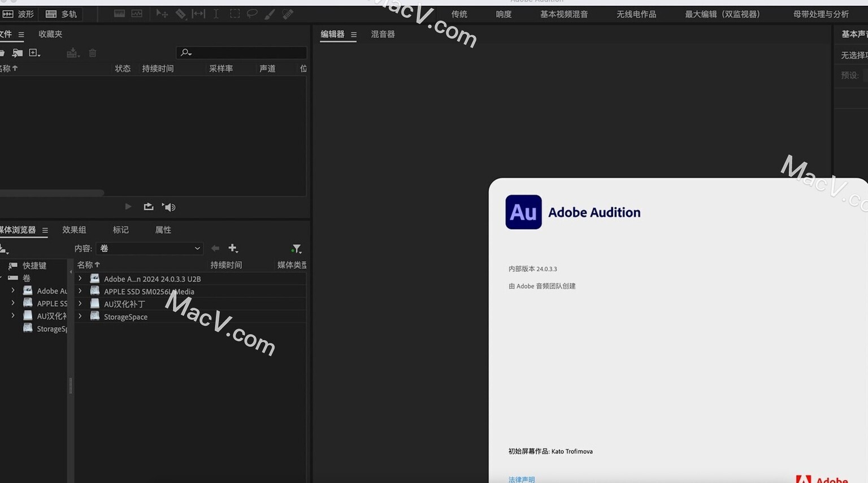
Task: Switch to the 收藏夹 tab
Action: pyautogui.click(x=50, y=34)
